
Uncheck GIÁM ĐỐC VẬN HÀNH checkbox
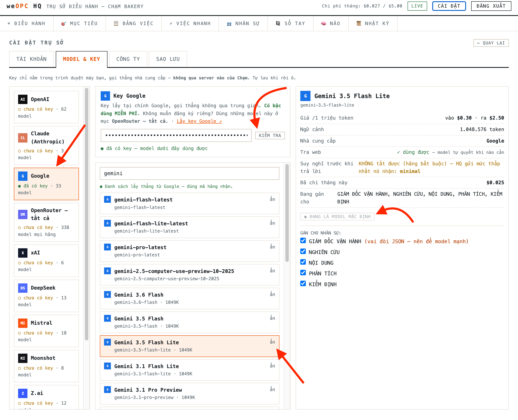click(303, 240)
